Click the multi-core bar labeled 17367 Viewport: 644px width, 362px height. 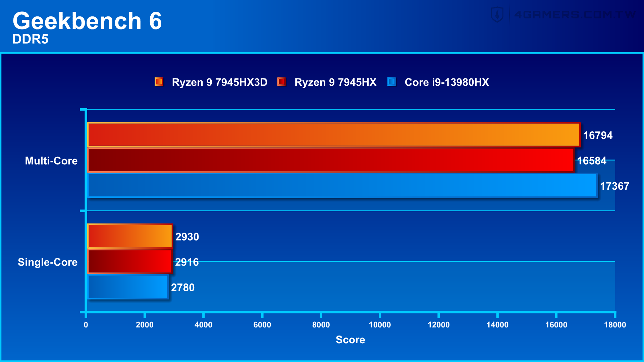point(342,185)
